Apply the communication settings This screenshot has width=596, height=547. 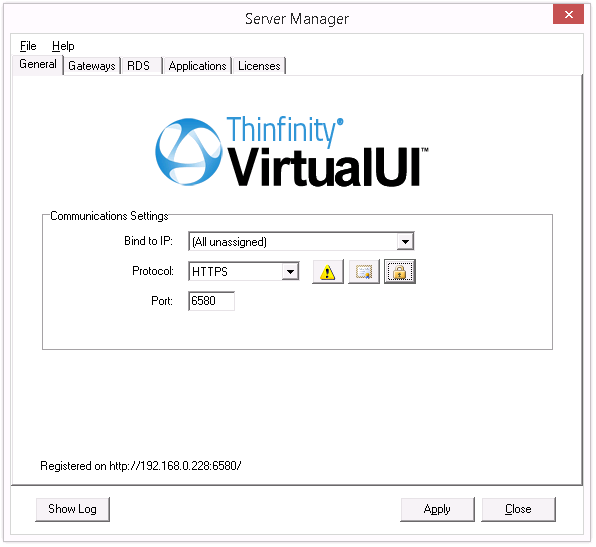438,510
